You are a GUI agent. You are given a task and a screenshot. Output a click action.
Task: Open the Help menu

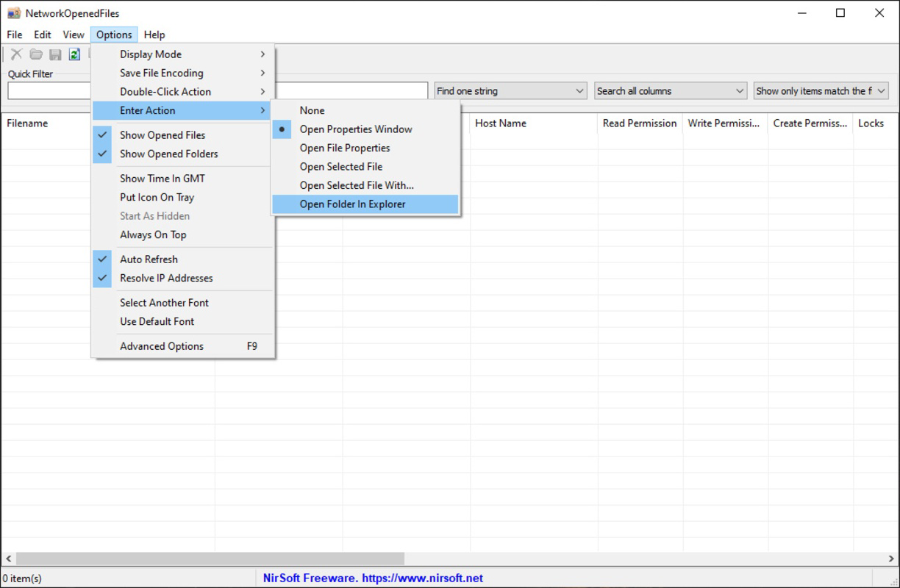(154, 35)
